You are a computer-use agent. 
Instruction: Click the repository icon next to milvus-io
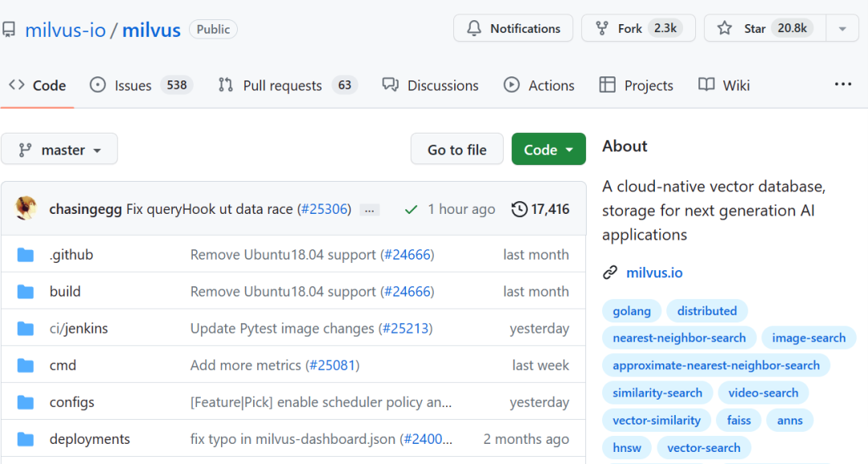point(9,30)
